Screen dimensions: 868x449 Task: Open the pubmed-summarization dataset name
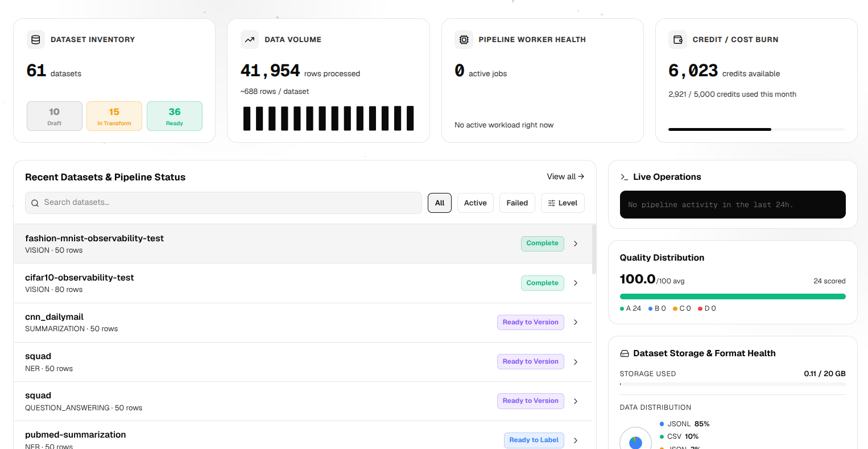[76, 435]
